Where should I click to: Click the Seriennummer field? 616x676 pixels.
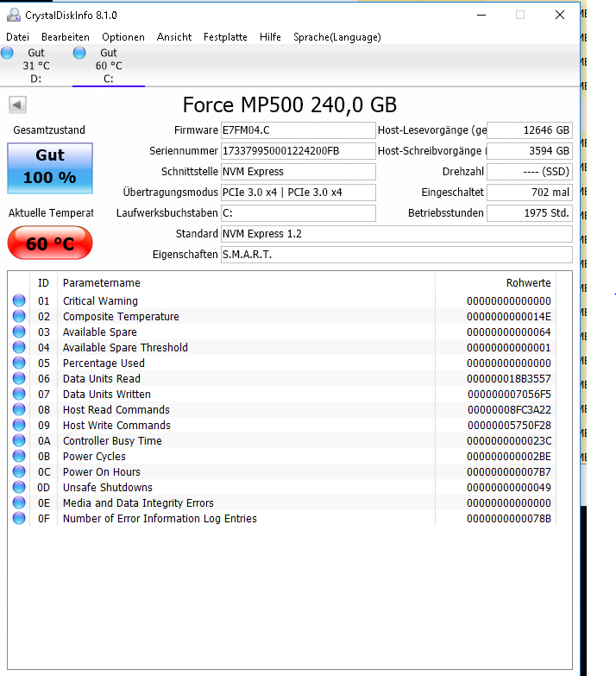(x=299, y=151)
